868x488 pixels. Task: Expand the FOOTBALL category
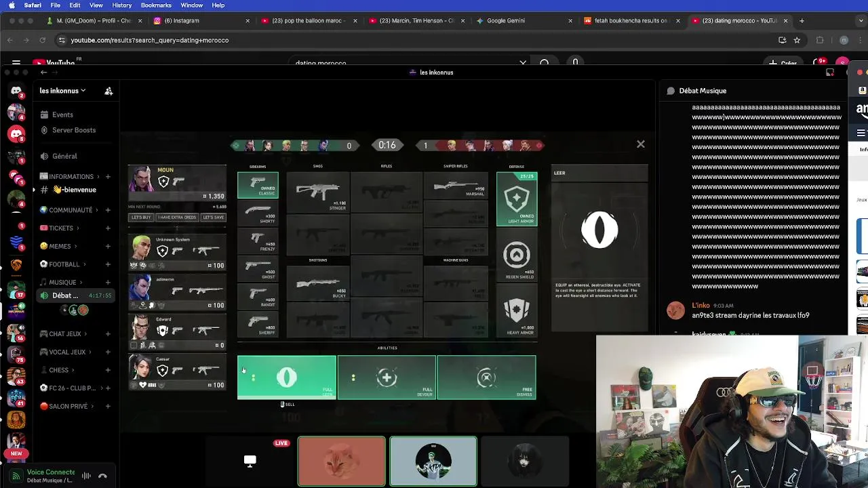pos(64,264)
